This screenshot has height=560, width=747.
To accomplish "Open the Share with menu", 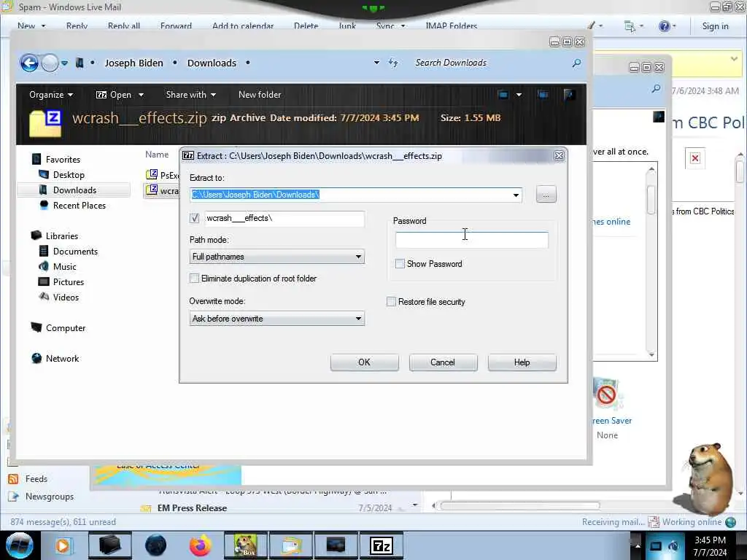I will (190, 95).
